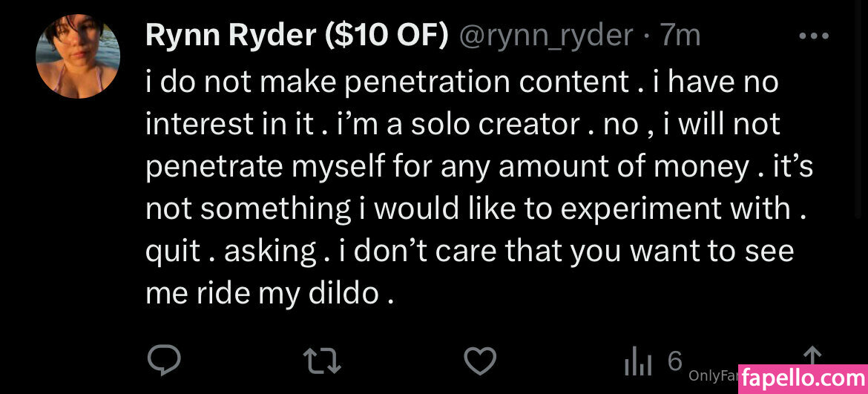868x394 pixels.
Task: Click the first line of the tweet
Action: click(x=461, y=82)
